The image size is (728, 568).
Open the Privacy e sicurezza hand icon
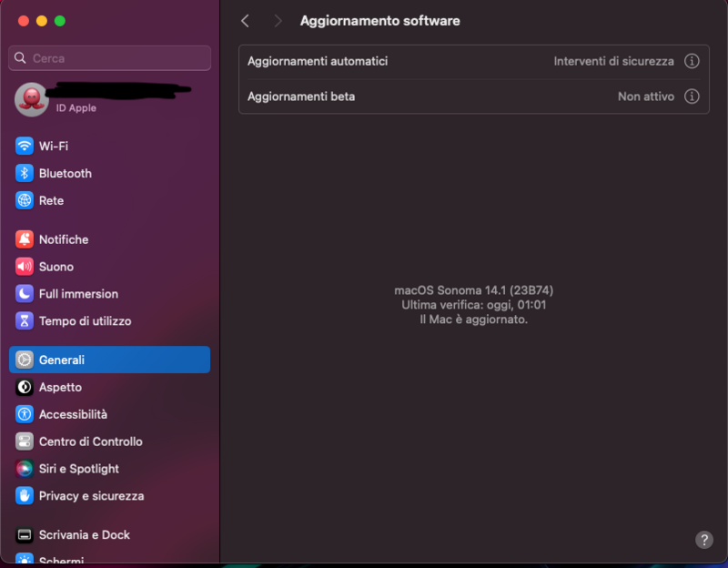(x=25, y=496)
